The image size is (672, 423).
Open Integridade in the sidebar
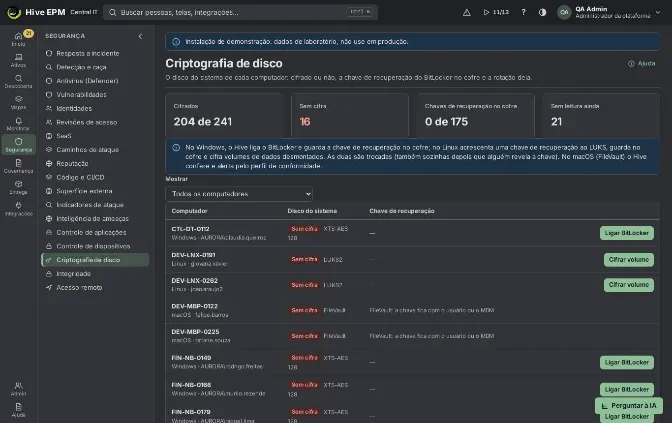[x=95, y=273]
